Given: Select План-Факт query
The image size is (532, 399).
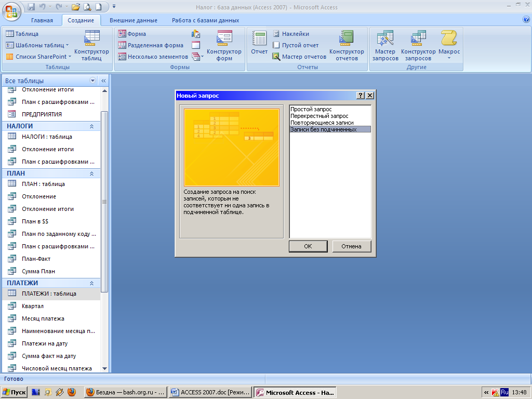Looking at the screenshot, I should [x=51, y=259].
